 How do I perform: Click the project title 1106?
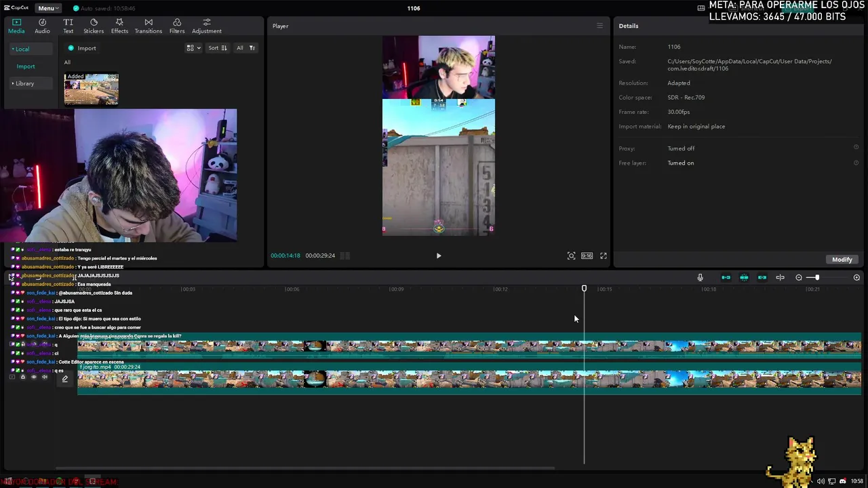pos(414,8)
